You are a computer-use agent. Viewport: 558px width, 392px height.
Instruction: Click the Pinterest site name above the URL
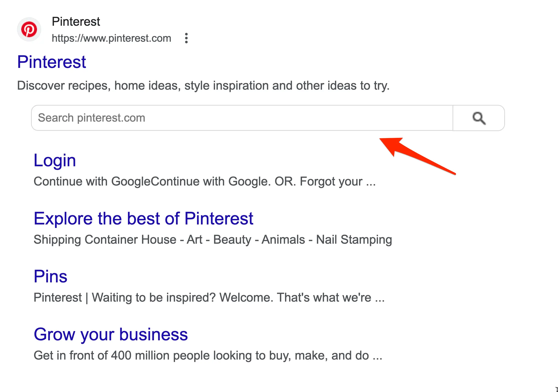tap(76, 21)
